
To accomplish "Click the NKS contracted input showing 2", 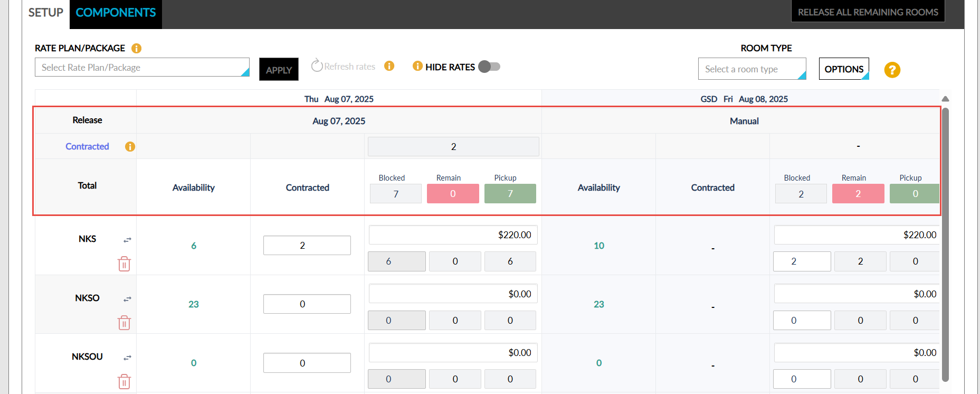I will (307, 245).
